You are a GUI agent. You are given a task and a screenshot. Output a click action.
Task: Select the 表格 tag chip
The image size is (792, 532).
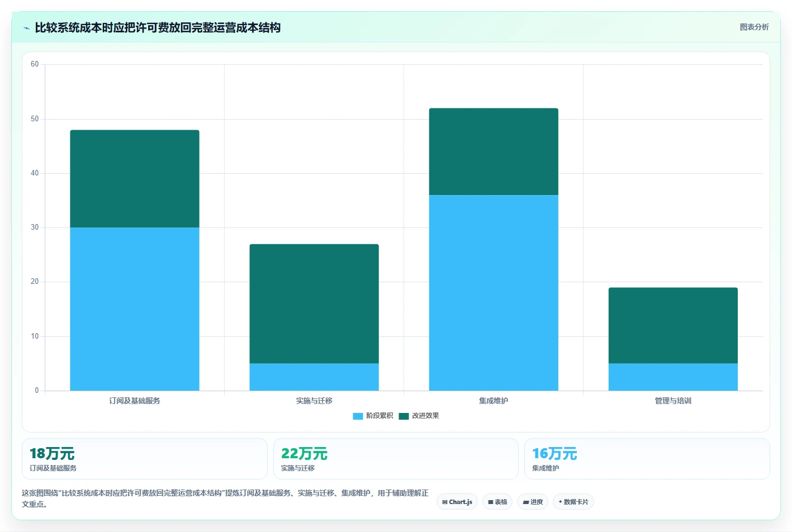point(497,502)
